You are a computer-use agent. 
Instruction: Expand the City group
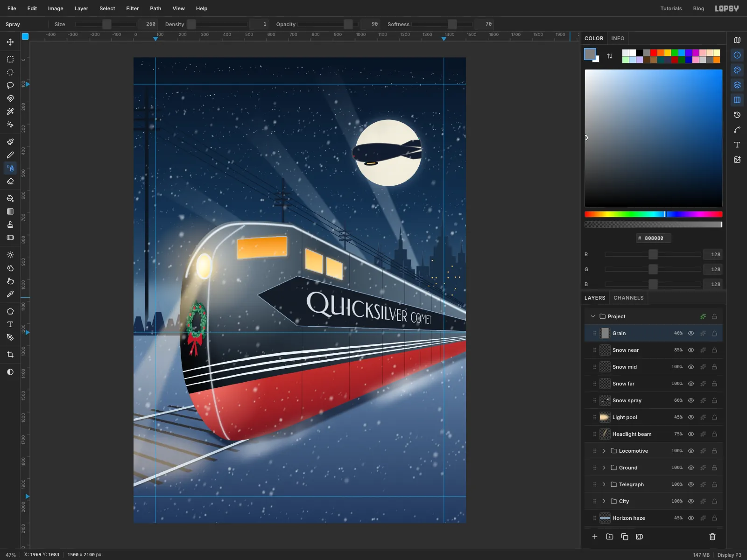(604, 501)
